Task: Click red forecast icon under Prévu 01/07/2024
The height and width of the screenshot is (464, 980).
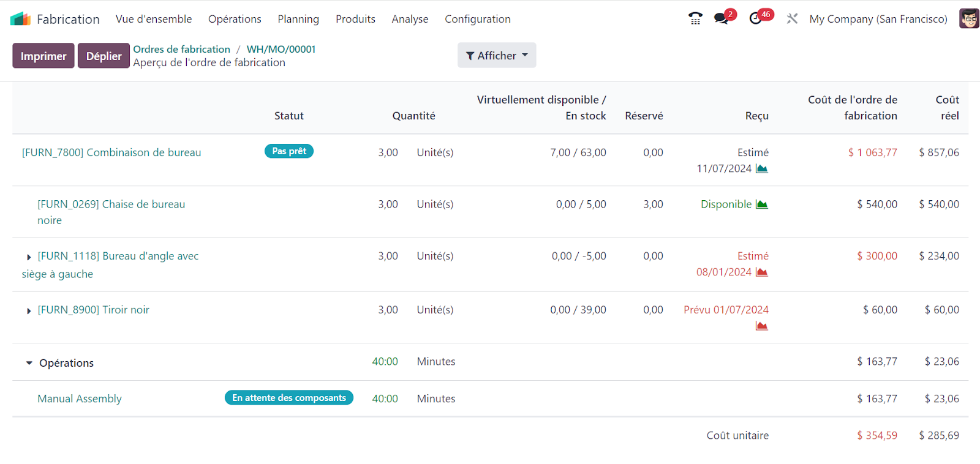Action: (762, 326)
